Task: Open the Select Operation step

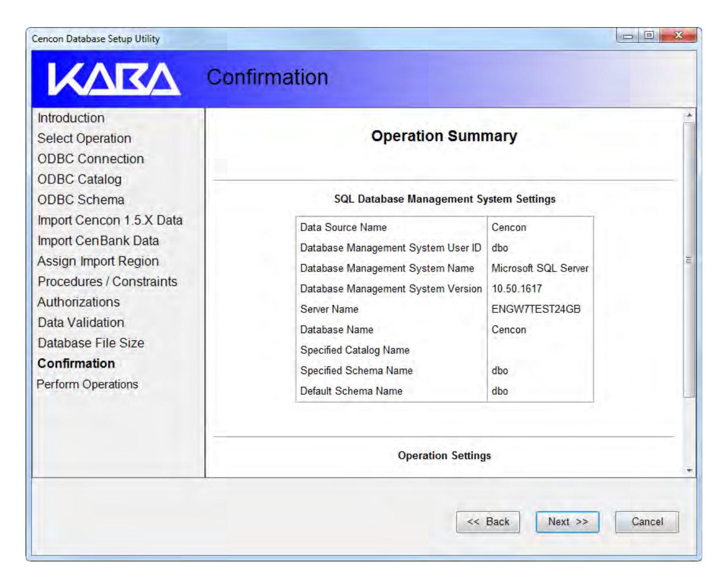Action: [x=84, y=138]
